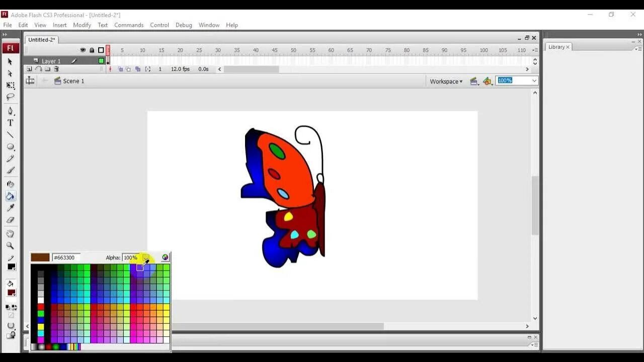Close the Library tab with its x
644x362 pixels.
coord(568,47)
